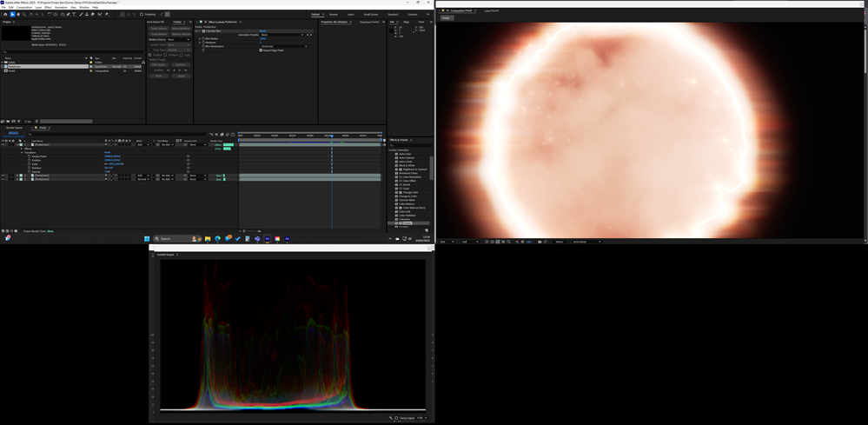Select the Type text tool
The width and height of the screenshot is (868, 425).
[75, 14]
